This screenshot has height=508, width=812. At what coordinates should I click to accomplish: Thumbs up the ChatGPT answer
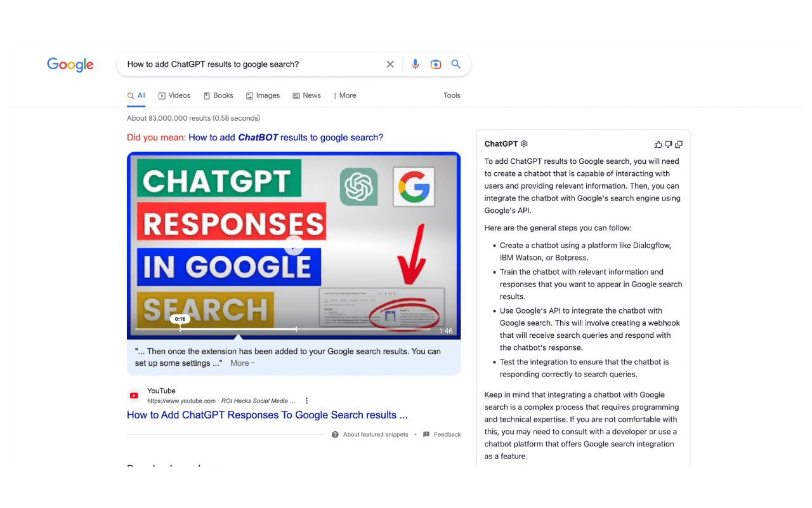658,144
